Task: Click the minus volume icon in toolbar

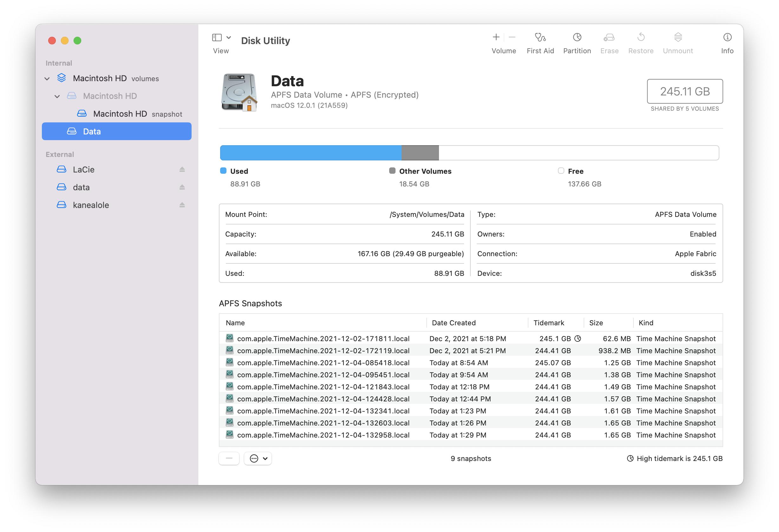Action: coord(512,37)
